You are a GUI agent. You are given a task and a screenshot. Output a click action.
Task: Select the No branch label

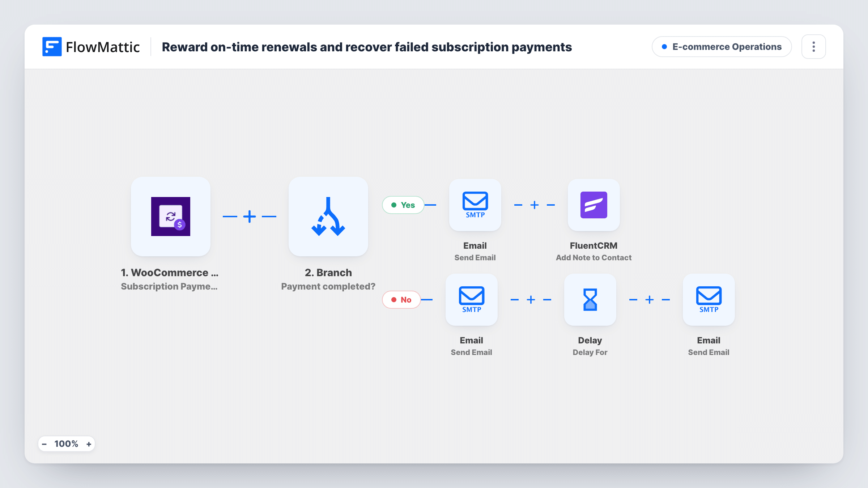pos(401,300)
